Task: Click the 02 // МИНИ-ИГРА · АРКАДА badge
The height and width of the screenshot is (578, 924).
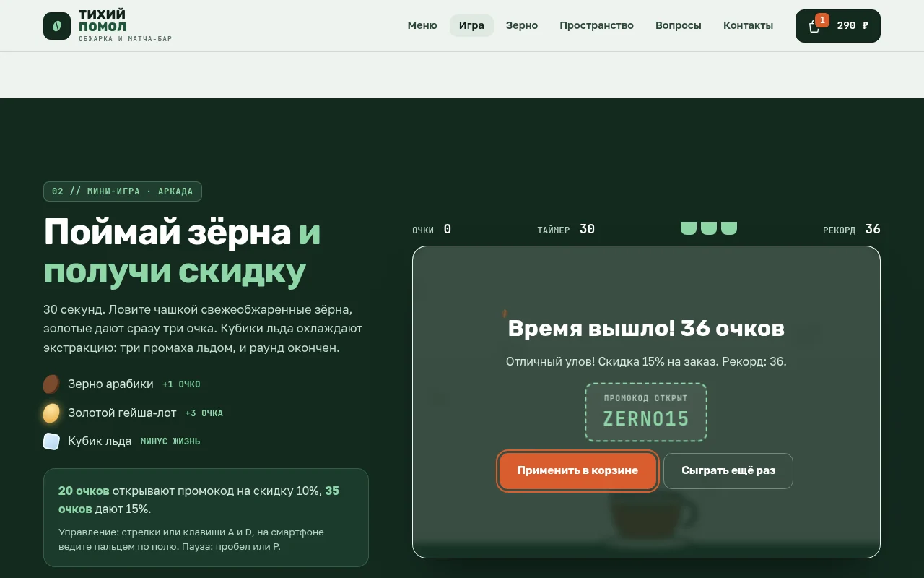Action: [123, 191]
